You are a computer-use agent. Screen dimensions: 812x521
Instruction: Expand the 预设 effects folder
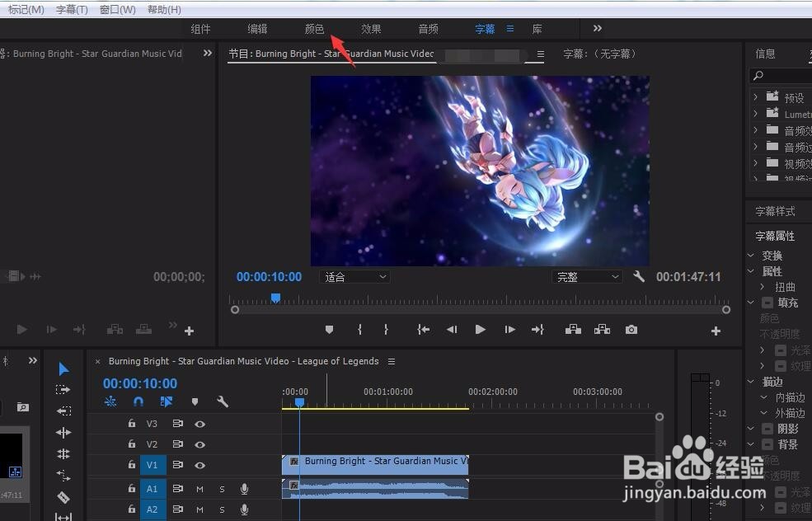tap(755, 96)
